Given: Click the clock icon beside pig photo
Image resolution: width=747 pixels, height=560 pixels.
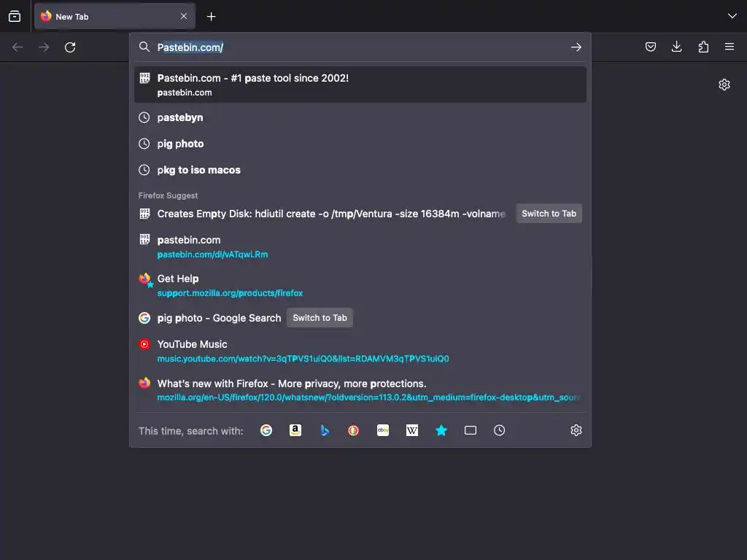Looking at the screenshot, I should [144, 144].
